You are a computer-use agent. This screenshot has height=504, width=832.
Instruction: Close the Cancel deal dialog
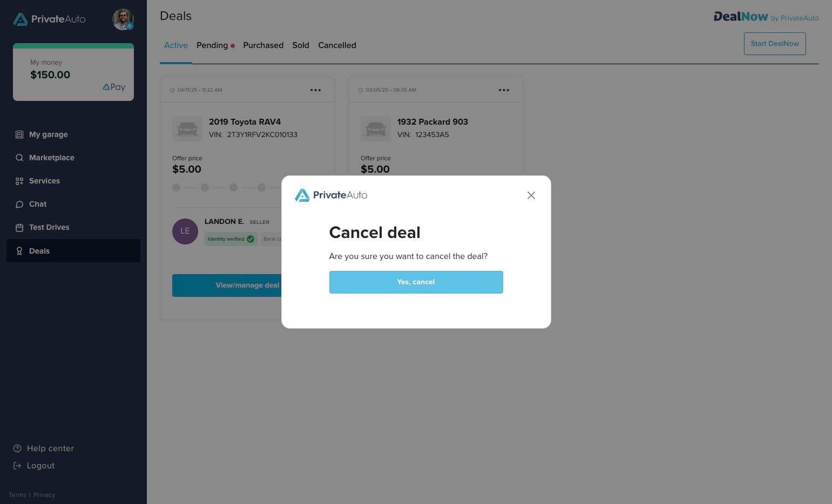click(x=531, y=195)
